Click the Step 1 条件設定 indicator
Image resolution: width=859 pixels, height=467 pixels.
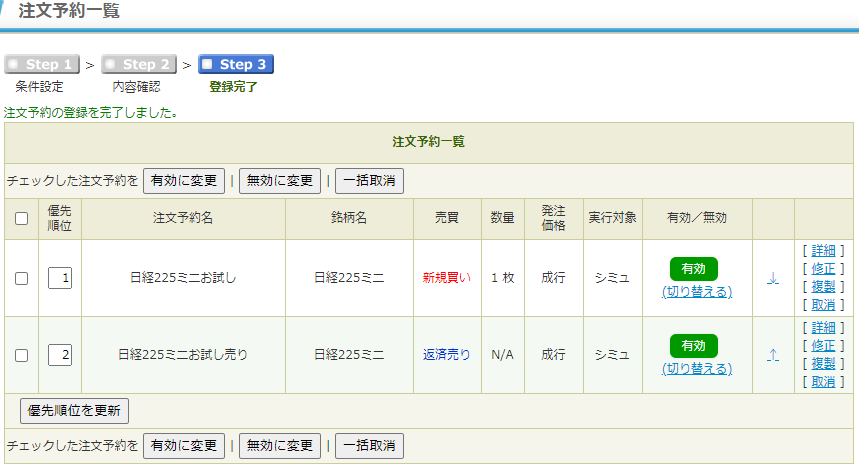[42, 64]
